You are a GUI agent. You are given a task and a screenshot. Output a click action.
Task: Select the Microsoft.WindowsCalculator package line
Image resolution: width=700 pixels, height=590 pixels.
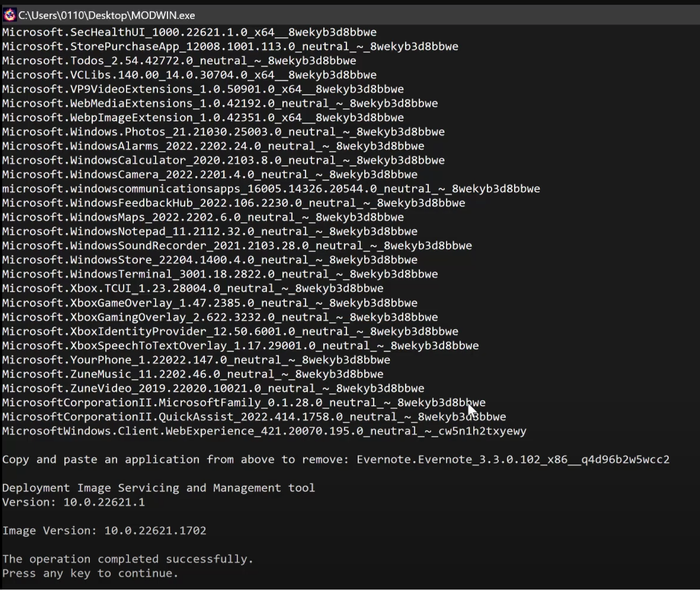pos(223,160)
